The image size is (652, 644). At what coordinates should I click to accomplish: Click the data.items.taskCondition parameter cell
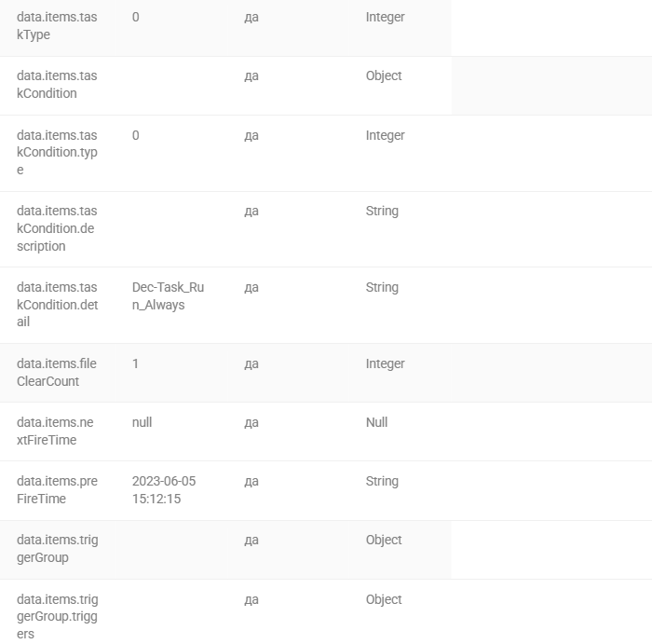coord(57,85)
